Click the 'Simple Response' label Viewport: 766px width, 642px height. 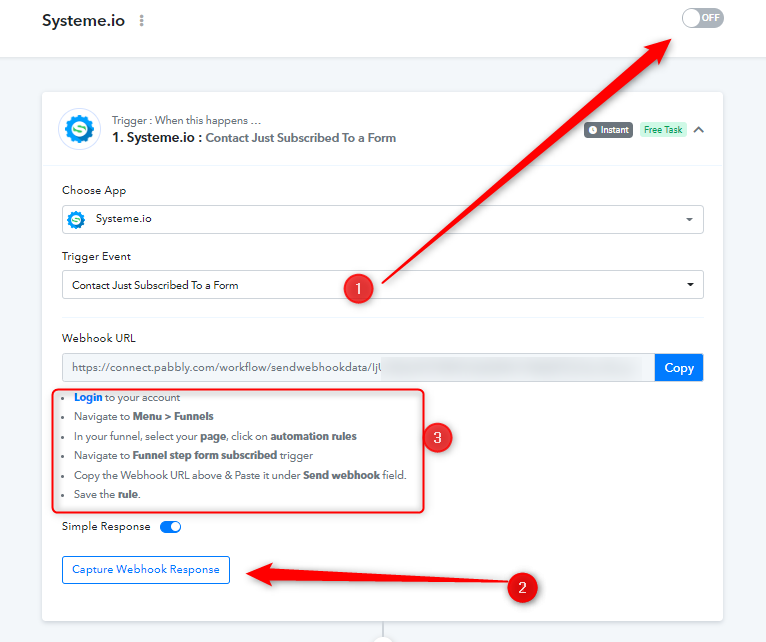coord(106,527)
